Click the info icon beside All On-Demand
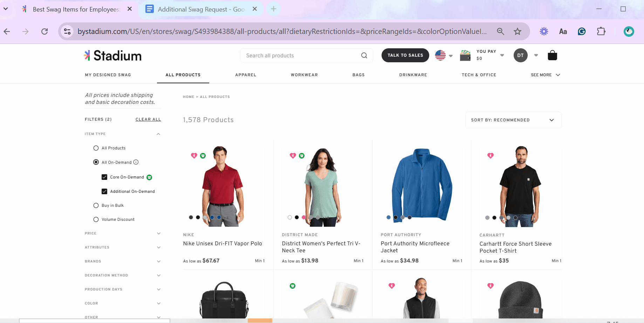The height and width of the screenshot is (323, 644). [136, 162]
